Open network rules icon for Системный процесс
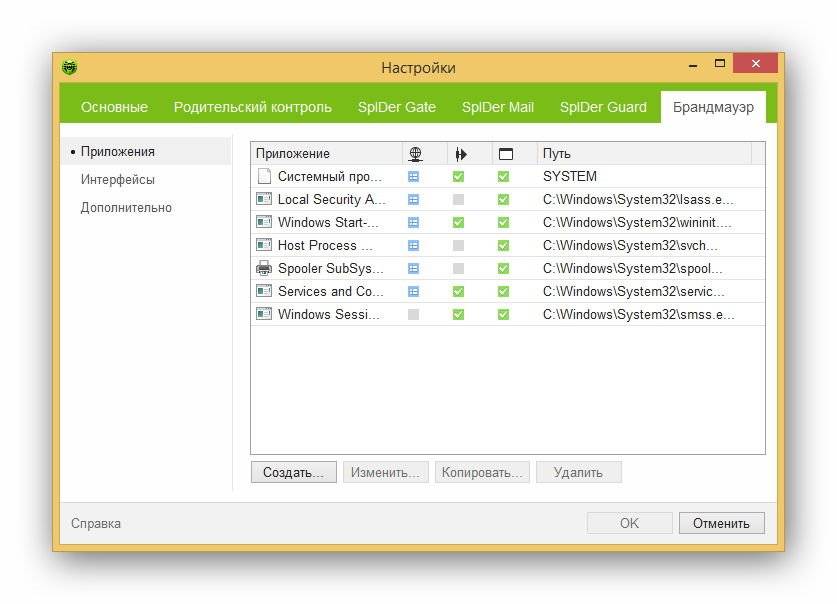This screenshot has width=837, height=604. tap(413, 177)
